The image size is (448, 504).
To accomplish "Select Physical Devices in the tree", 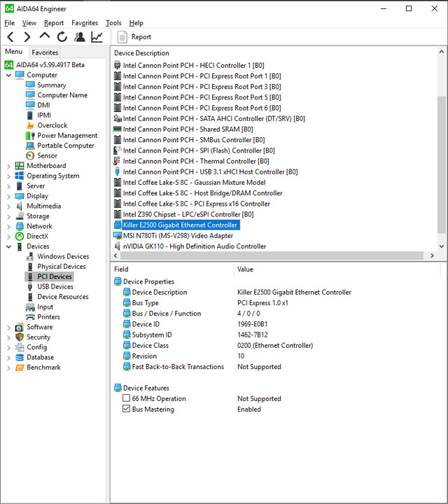I will tap(62, 267).
